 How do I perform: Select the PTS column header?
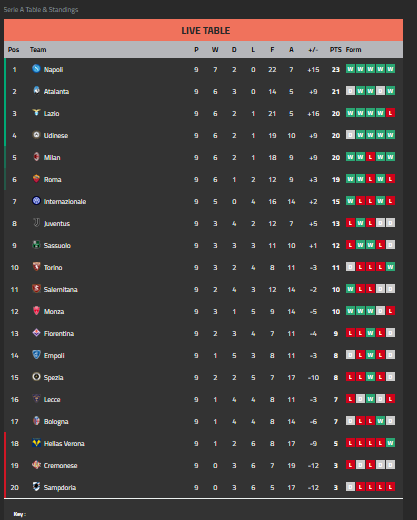pos(336,50)
